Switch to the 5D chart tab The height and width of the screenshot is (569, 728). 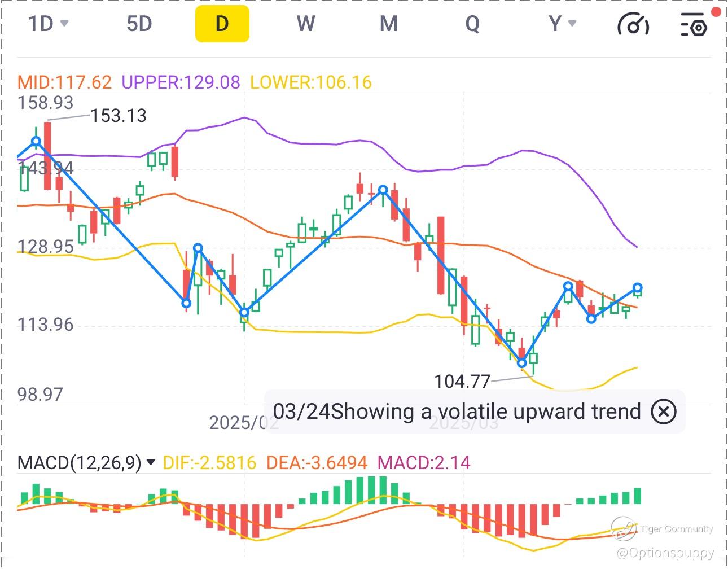coord(139,24)
